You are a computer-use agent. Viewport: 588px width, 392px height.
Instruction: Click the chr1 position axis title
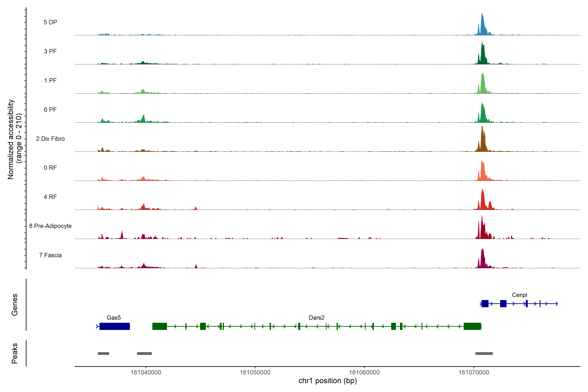tap(327, 381)
